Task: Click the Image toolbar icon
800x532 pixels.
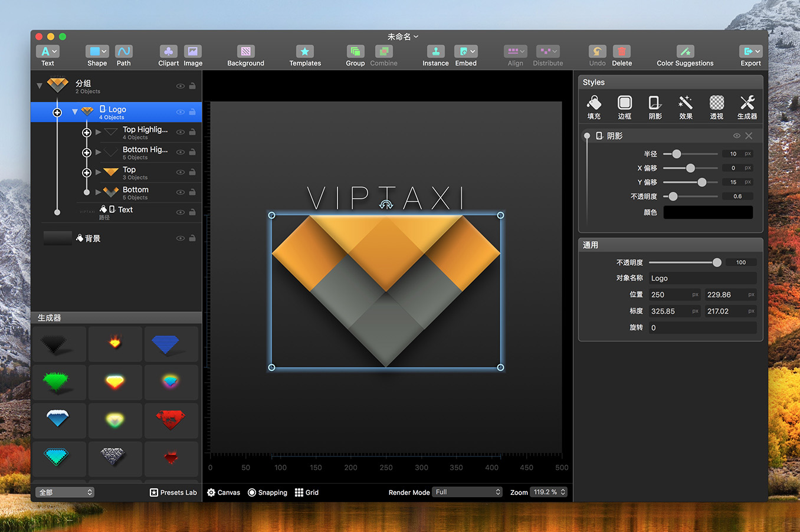Action: click(193, 52)
